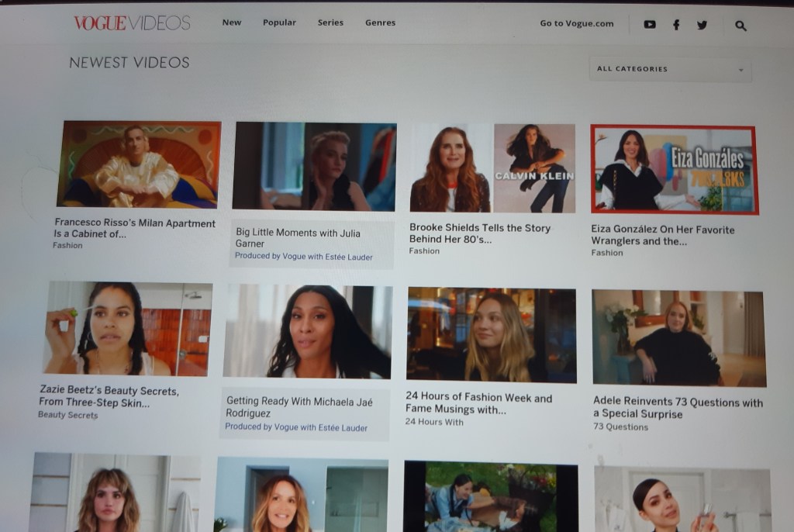The width and height of the screenshot is (794, 532).
Task: Open the Series menu item
Action: [x=330, y=22]
